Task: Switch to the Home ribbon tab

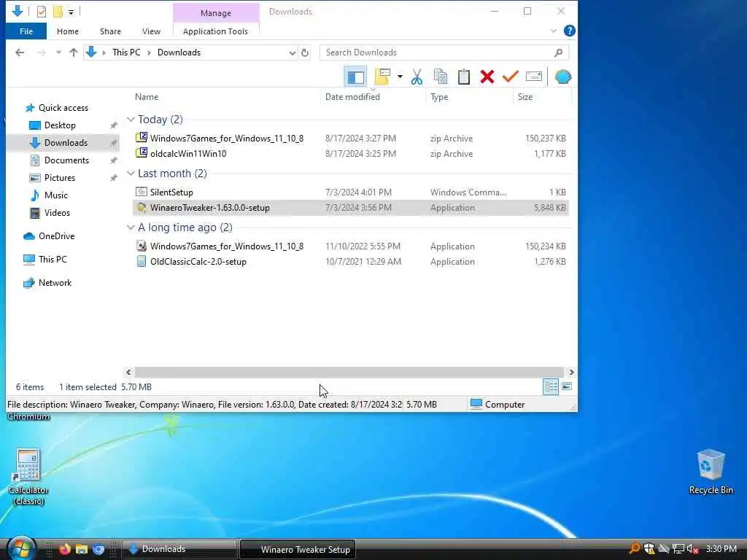Action: (68, 31)
